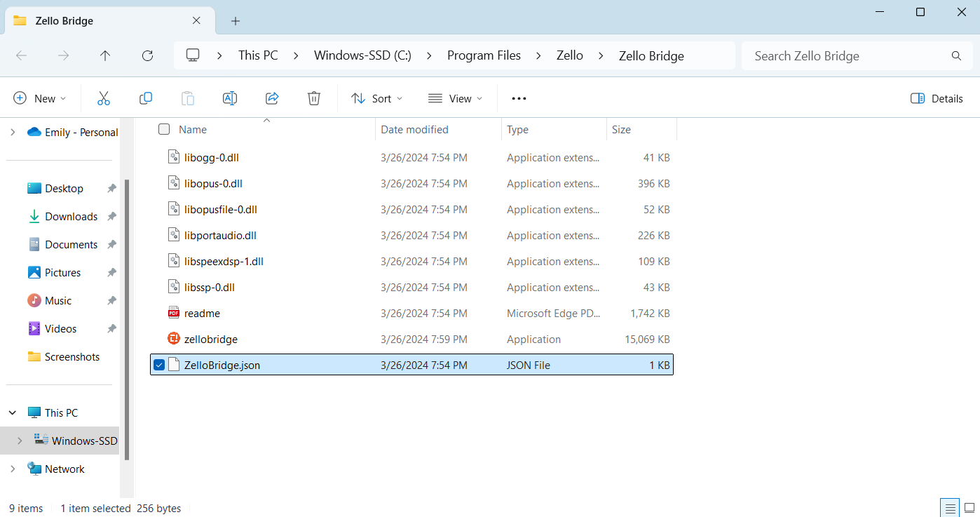
Task: Toggle the select-all checkbox in header
Action: point(164,129)
